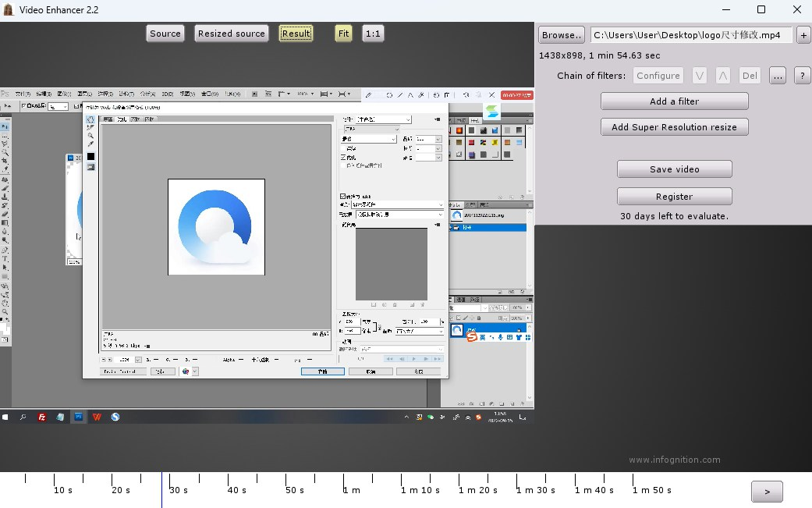Jump to the 1 m mark on timeline
The width and height of the screenshot is (812, 508).
pyautogui.click(x=344, y=478)
